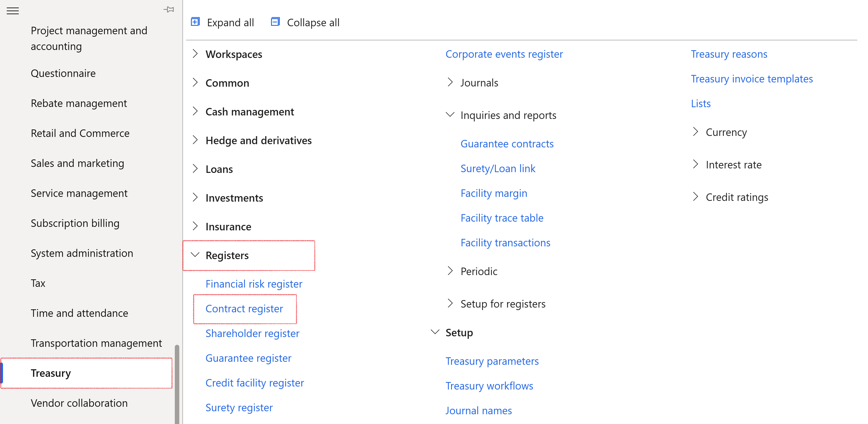Expand the Journals section
The width and height of the screenshot is (868, 424).
[x=450, y=82]
